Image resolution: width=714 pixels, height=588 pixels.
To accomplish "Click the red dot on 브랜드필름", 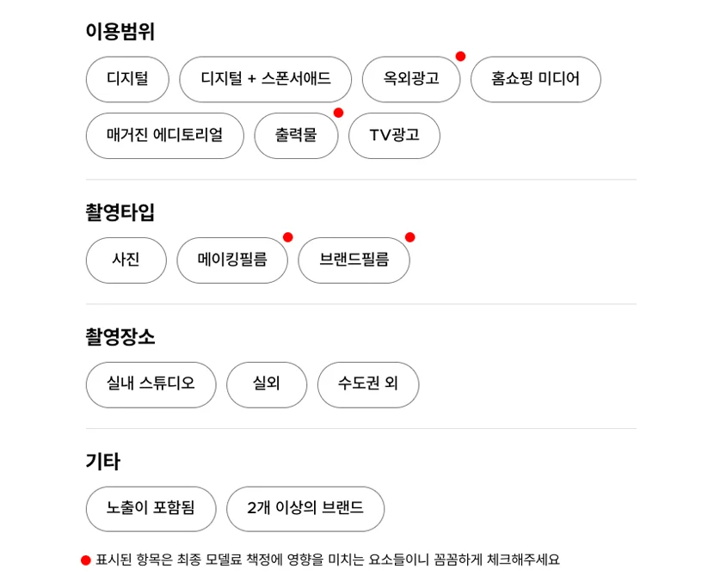I will pos(409,237).
